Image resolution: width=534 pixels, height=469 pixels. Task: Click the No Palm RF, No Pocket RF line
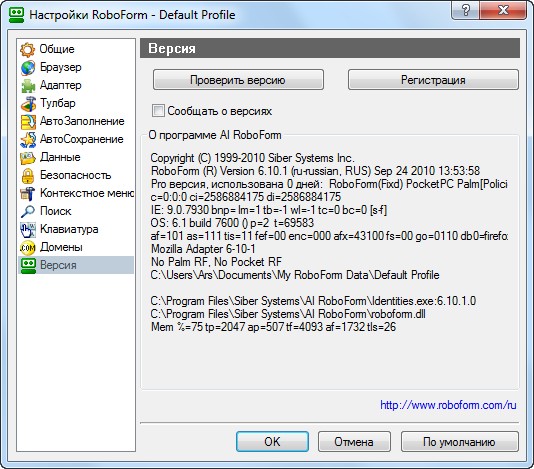(x=216, y=262)
